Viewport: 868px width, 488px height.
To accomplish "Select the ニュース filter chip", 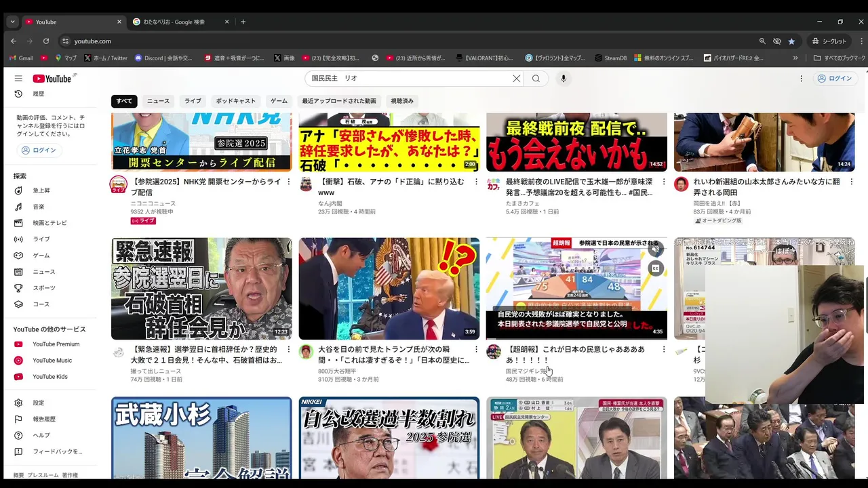I will (158, 101).
